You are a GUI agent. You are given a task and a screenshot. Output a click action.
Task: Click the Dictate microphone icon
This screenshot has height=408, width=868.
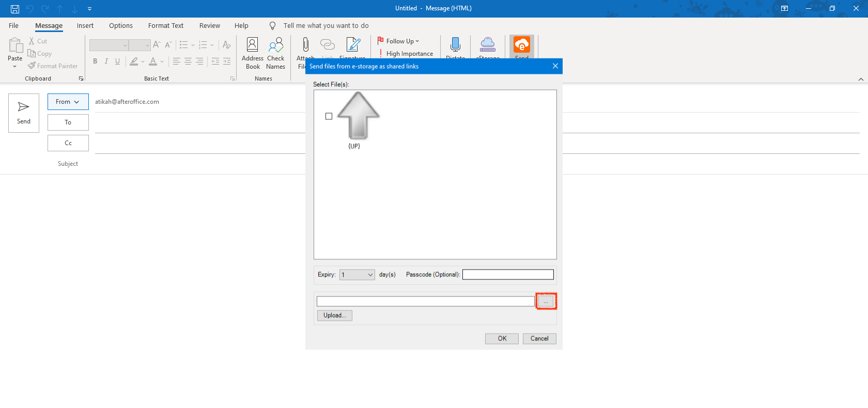tap(455, 45)
